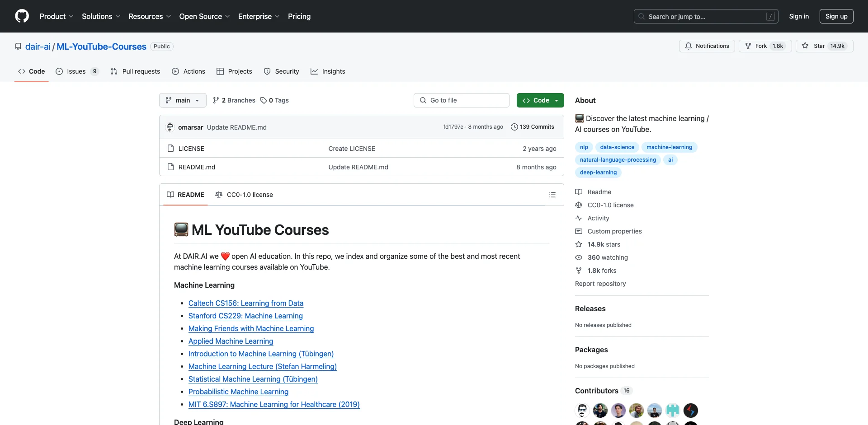The width and height of the screenshot is (868, 425).
Task: Open the dair-ai owner profile
Action: pyautogui.click(x=38, y=47)
